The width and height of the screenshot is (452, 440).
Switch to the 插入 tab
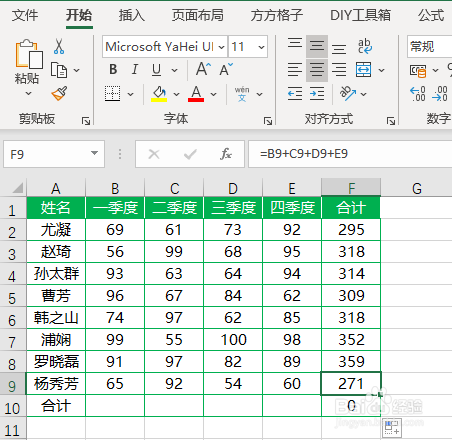point(132,15)
